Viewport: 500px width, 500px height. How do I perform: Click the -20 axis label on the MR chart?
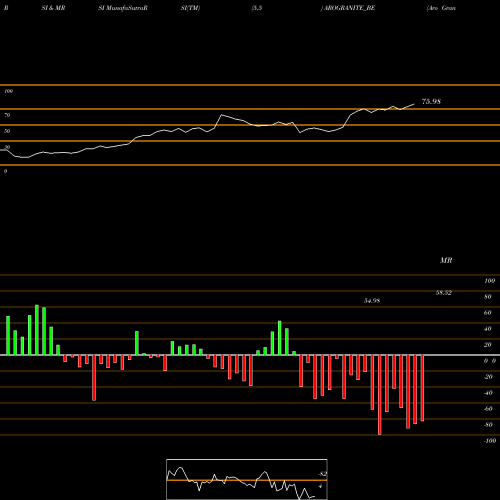(488, 377)
